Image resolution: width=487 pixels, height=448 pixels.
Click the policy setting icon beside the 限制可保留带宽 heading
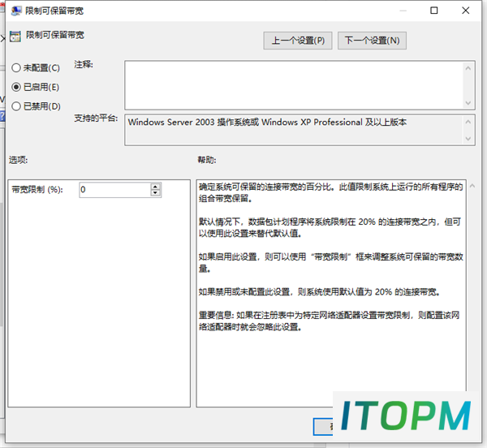coord(15,37)
